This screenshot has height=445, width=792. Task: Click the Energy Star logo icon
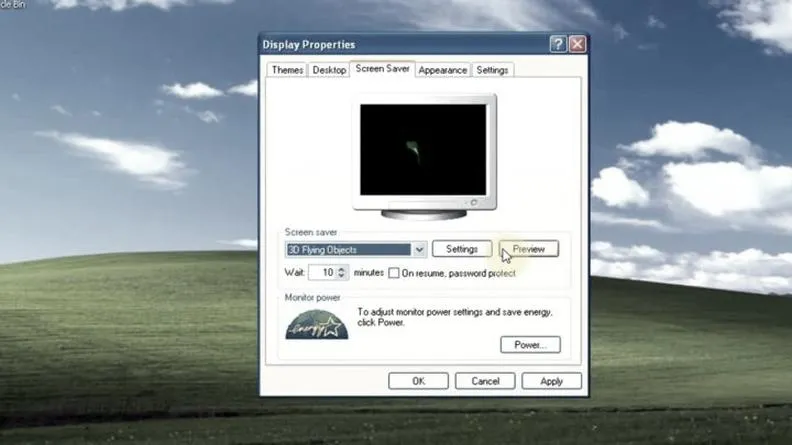tap(317, 325)
